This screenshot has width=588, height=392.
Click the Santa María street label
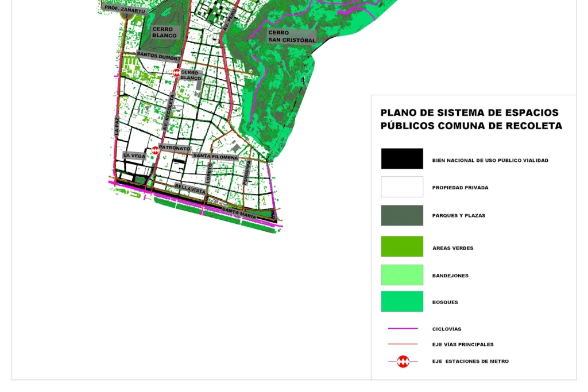(239, 212)
